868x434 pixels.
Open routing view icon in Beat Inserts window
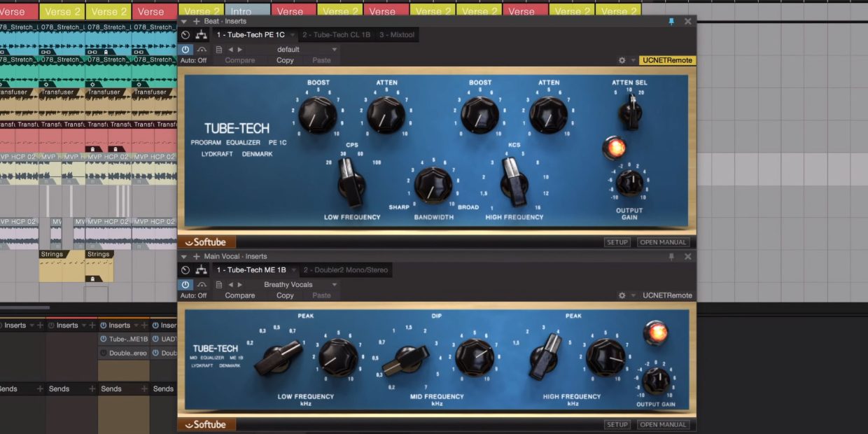tap(202, 35)
